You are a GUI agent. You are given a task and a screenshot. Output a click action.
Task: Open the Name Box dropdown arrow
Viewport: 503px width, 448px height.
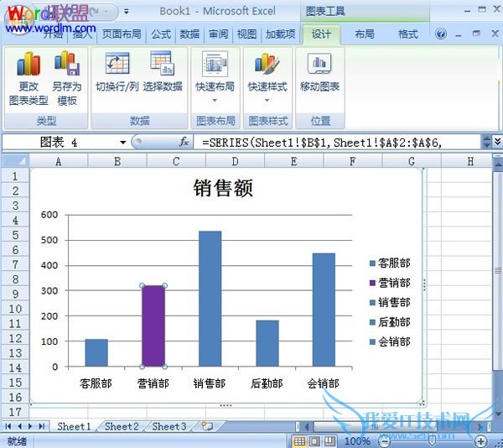(123, 142)
